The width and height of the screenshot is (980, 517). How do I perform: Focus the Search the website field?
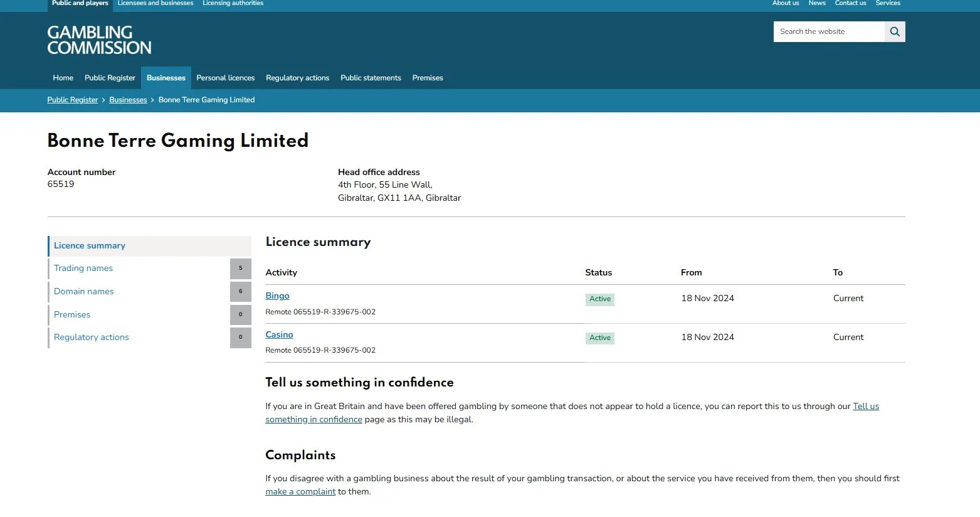coord(829,32)
